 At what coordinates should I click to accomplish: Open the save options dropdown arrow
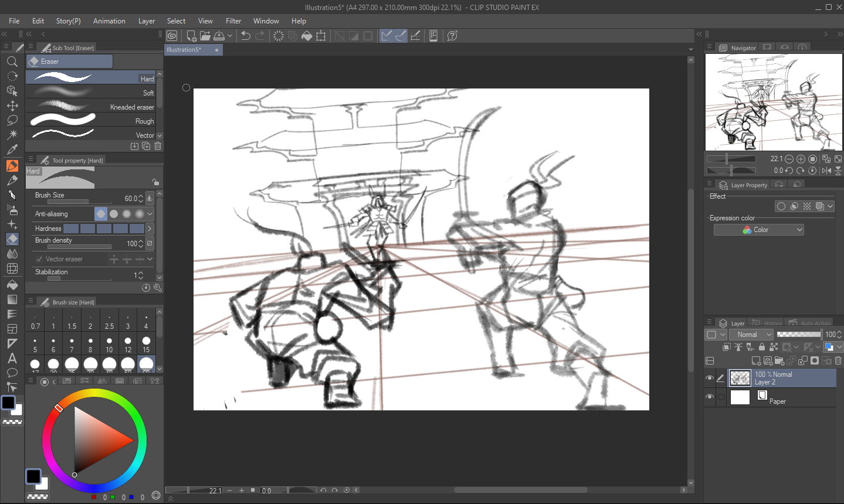[x=230, y=36]
